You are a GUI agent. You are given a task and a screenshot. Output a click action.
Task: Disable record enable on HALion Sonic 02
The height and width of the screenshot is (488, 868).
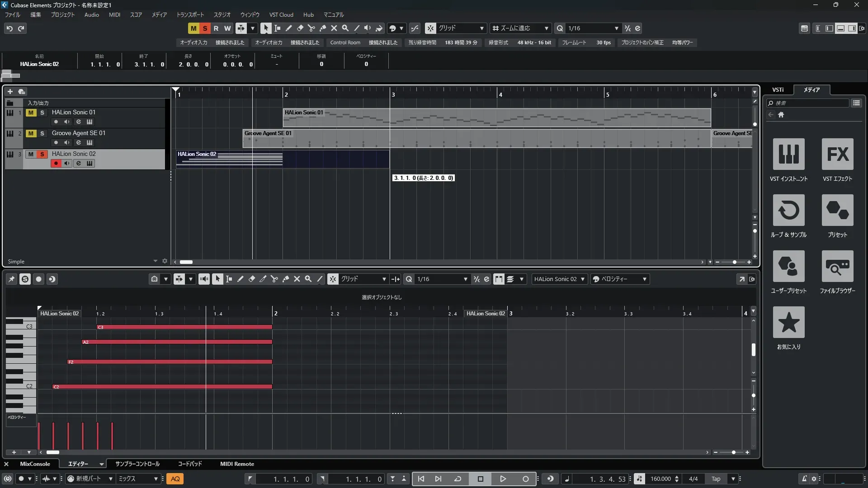point(56,163)
